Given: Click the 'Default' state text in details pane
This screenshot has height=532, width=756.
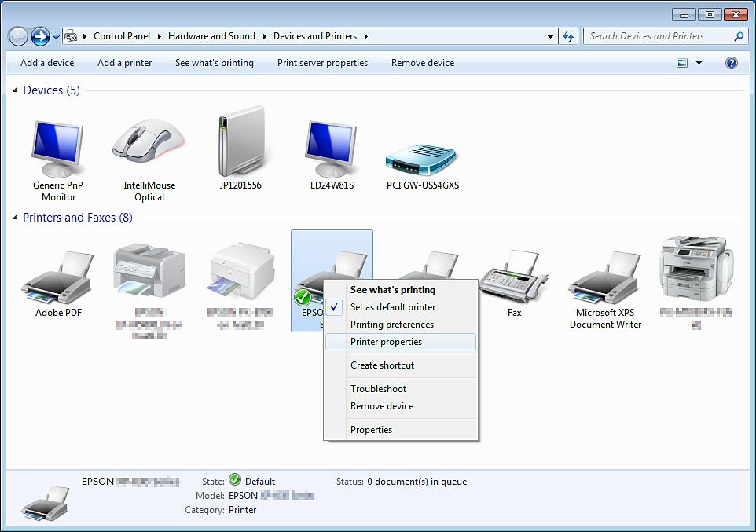Looking at the screenshot, I should pos(260,482).
